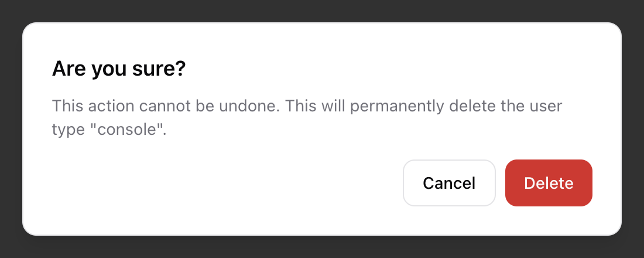Screen dimensions: 644x258
Task: Choose the destructive Delete action
Action: pyautogui.click(x=549, y=183)
